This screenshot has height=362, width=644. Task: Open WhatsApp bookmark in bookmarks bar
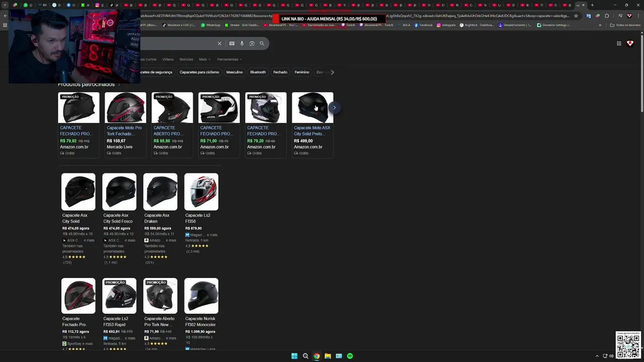click(x=210, y=25)
